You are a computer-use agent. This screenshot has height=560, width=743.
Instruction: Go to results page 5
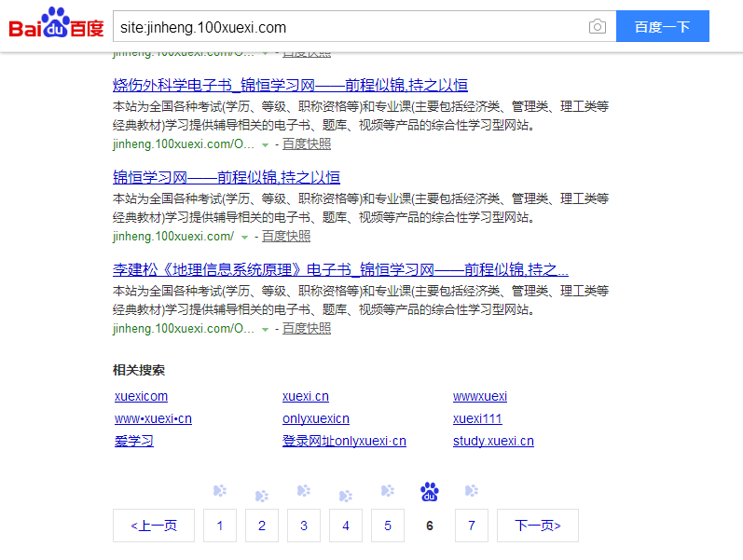pyautogui.click(x=388, y=526)
